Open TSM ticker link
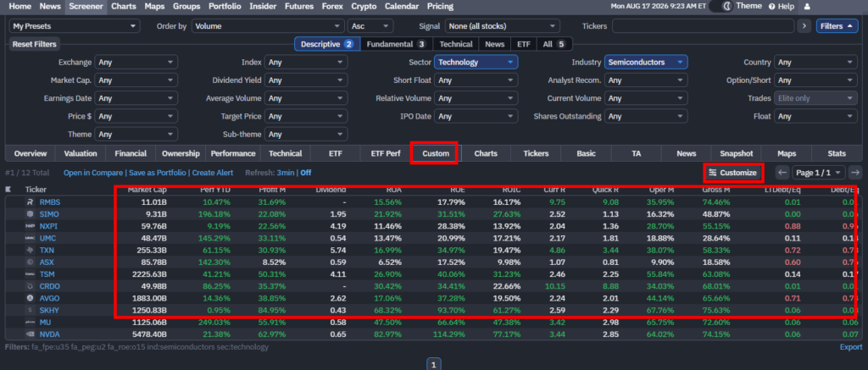This screenshot has width=868, height=370. pos(47,273)
